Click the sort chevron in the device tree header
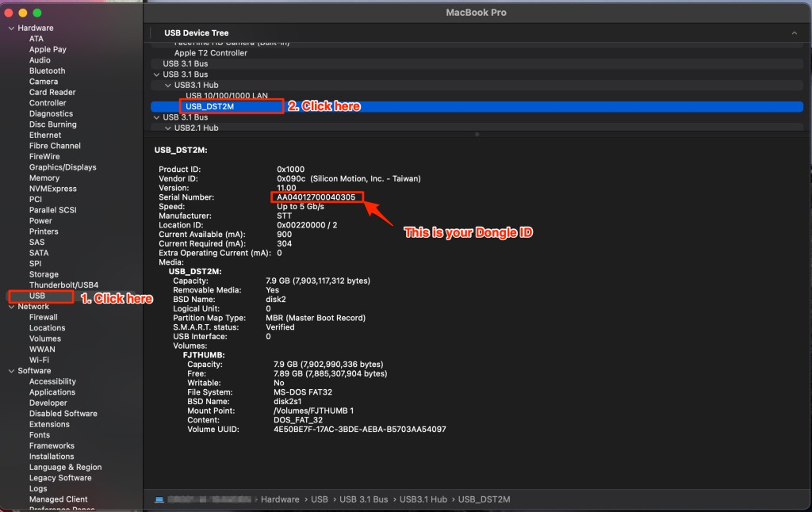812x512 pixels. coord(795,33)
